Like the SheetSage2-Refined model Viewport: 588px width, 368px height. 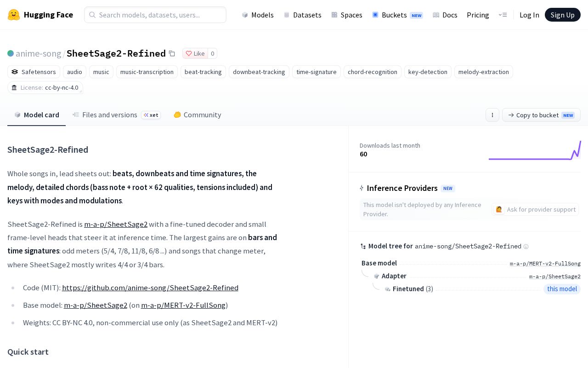coord(195,53)
